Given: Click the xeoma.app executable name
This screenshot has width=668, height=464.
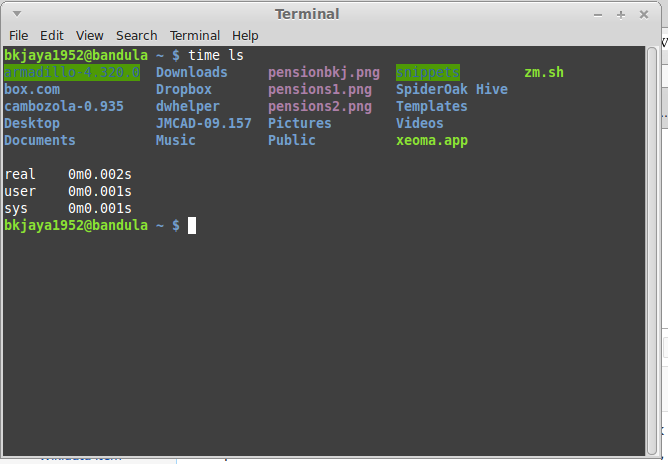Looking at the screenshot, I should [x=432, y=141].
